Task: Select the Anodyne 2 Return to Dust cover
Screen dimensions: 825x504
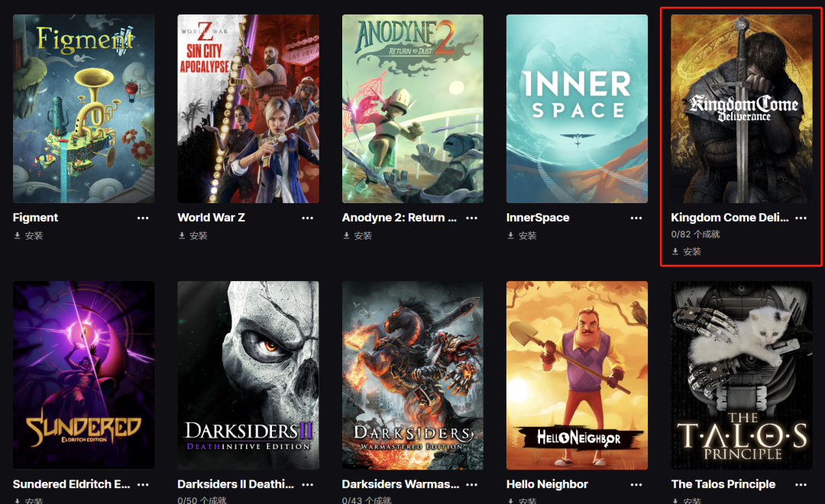Action: tap(412, 109)
